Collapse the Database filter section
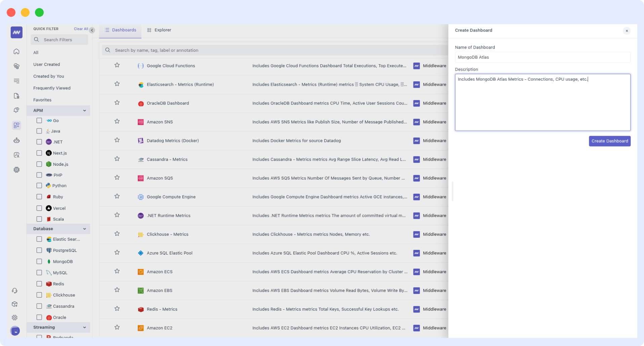Screen dimensions: 644x346 point(84,229)
